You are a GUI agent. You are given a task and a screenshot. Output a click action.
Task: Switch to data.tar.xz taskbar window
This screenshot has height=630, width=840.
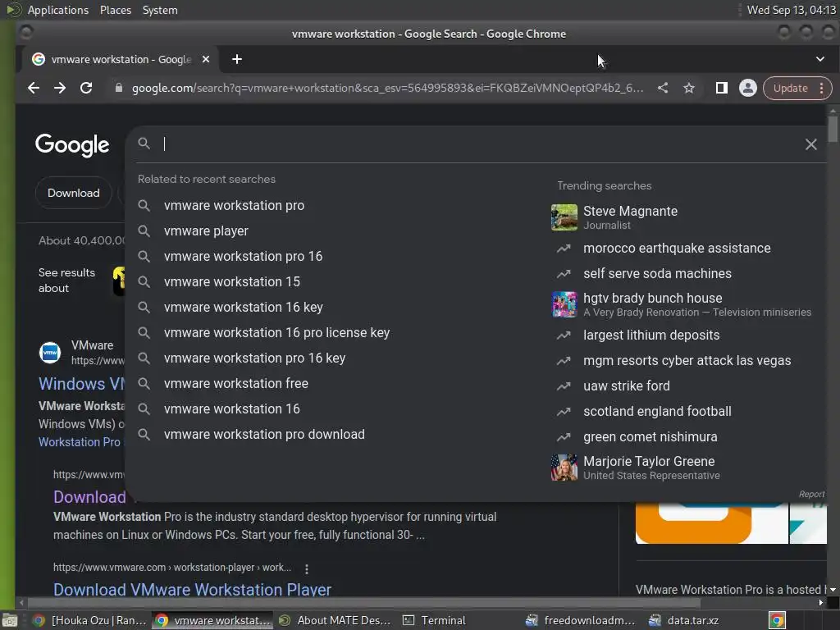click(684, 620)
